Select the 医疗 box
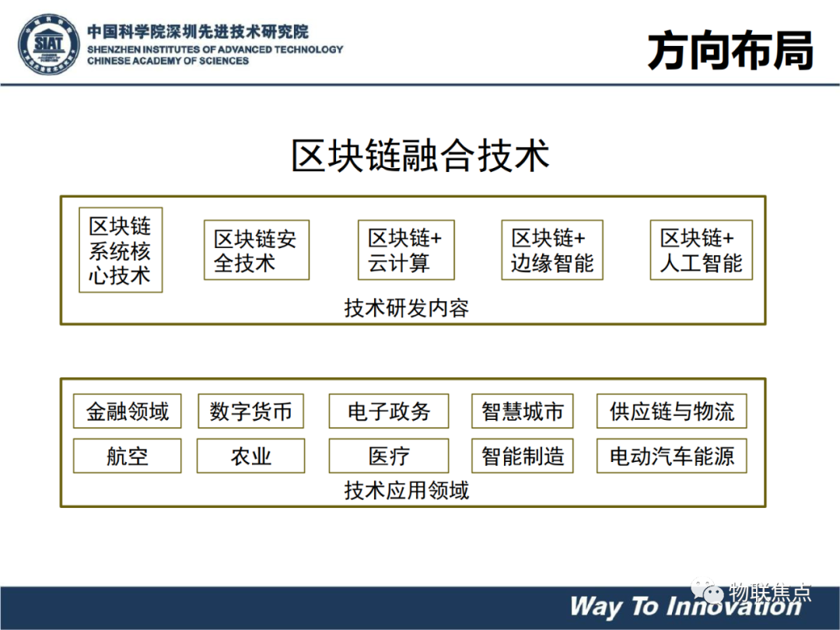840x630 pixels. [x=389, y=456]
